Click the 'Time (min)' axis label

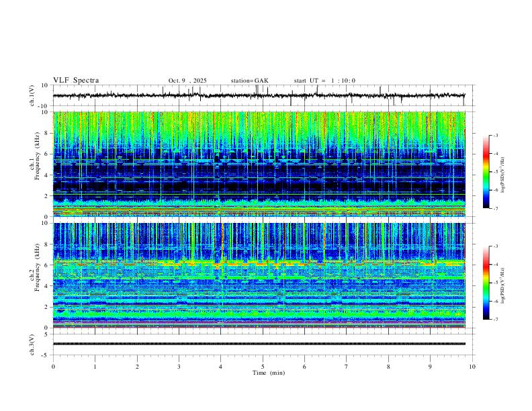tap(269, 373)
